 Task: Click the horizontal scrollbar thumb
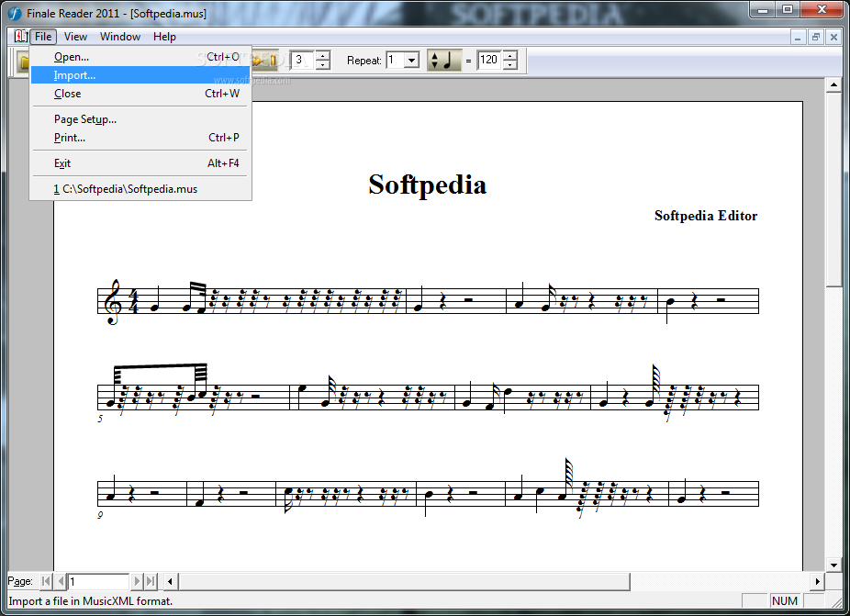pos(405,581)
